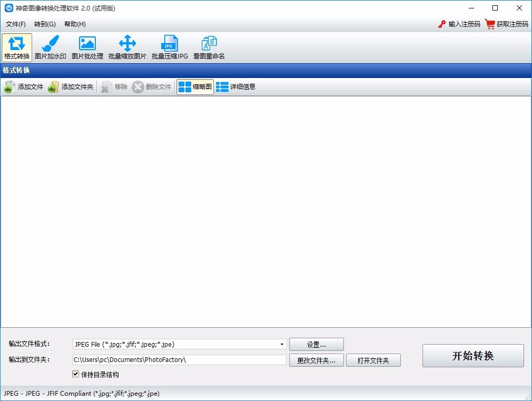The width and height of the screenshot is (532, 401).
Task: Click the 添加文件夹 add folder icon
Action: 53,87
